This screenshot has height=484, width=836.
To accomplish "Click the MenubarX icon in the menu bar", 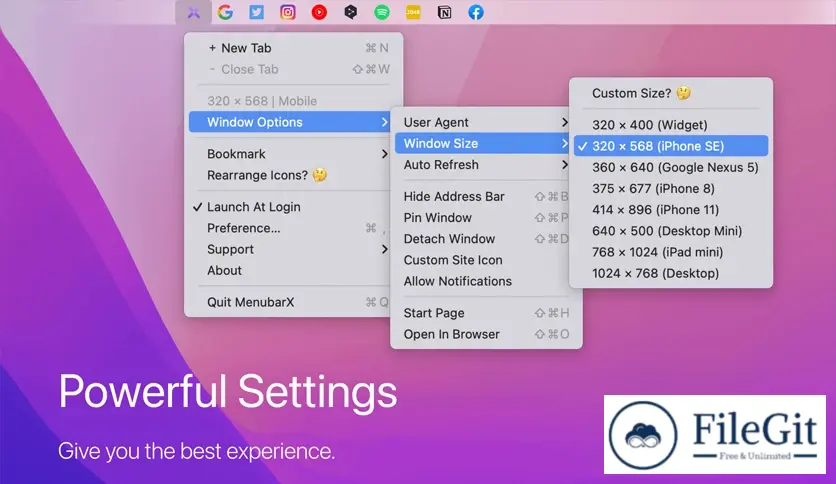I will pyautogui.click(x=194, y=12).
